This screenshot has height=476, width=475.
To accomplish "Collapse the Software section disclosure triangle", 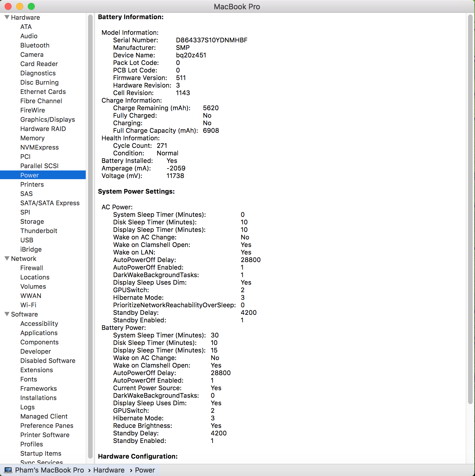I will (7, 314).
